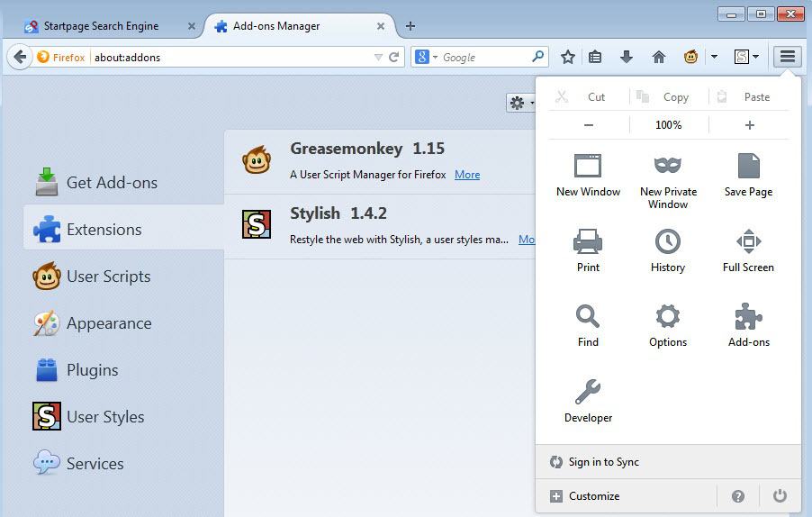812x517 pixels.
Task: Click the search magnifier in search box
Action: pyautogui.click(x=538, y=57)
